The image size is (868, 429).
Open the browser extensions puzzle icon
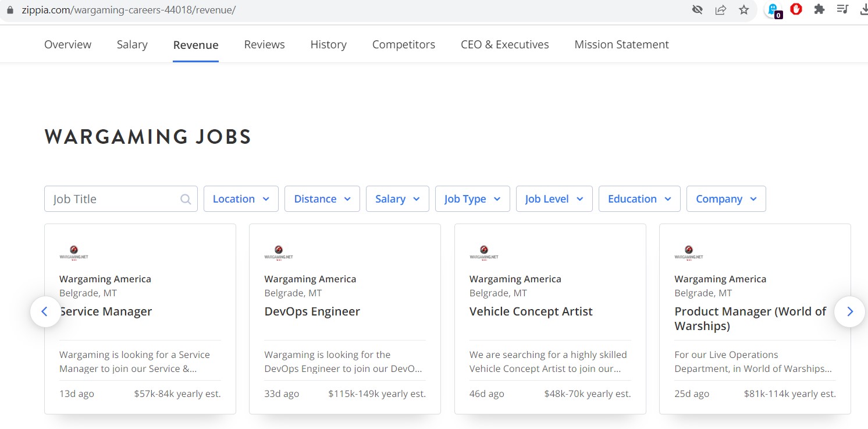click(x=819, y=9)
